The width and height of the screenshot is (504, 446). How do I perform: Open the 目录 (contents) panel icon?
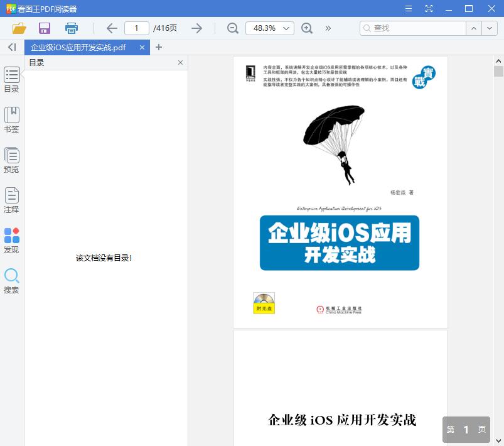point(11,77)
